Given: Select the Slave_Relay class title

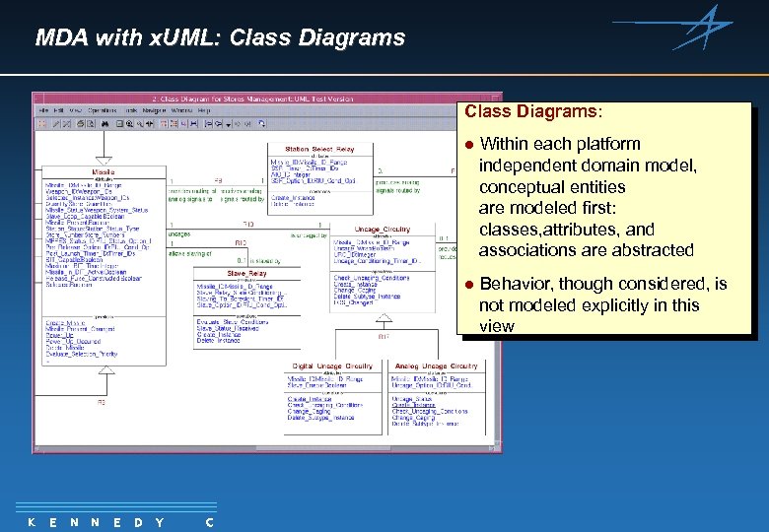Looking at the screenshot, I should click(x=246, y=273).
